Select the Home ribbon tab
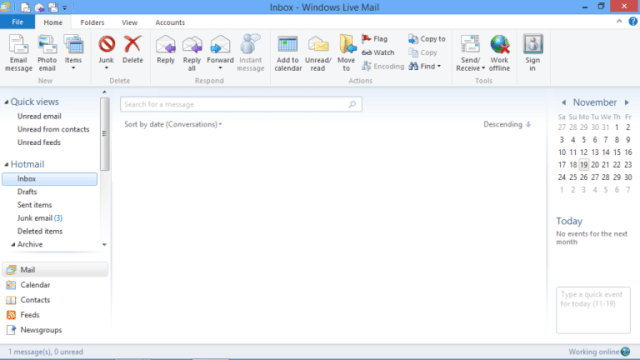This screenshot has height=360, width=640. coord(53,22)
